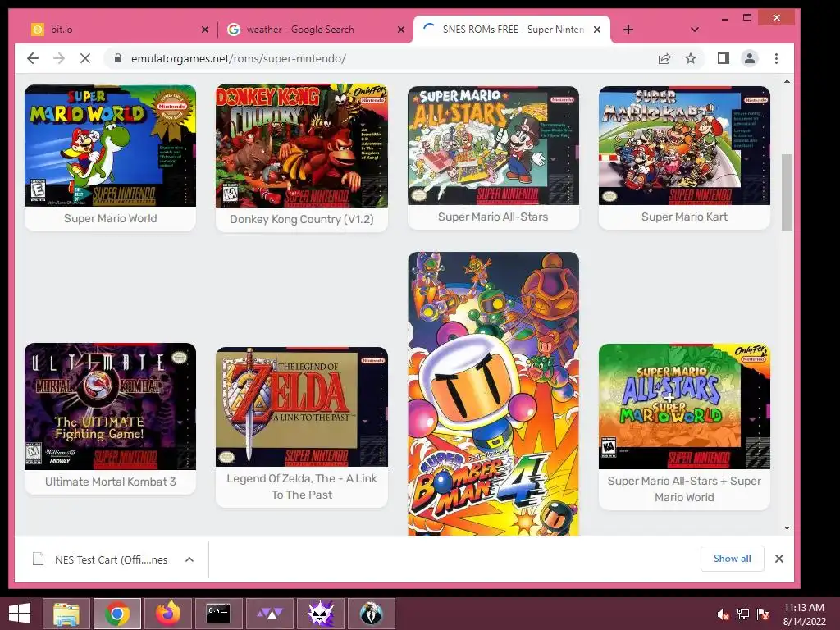The width and height of the screenshot is (840, 630).
Task: Click the page vertical scrollbar thumb
Action: pos(787,192)
